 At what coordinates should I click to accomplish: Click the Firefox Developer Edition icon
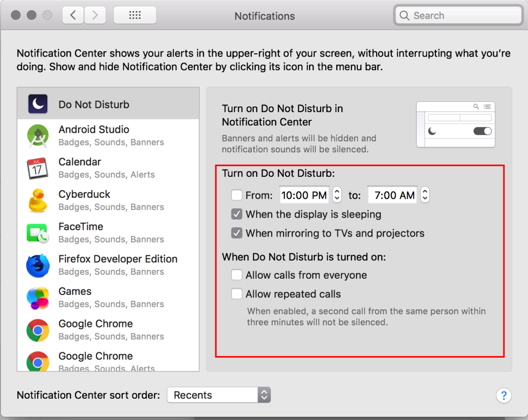coord(38,265)
